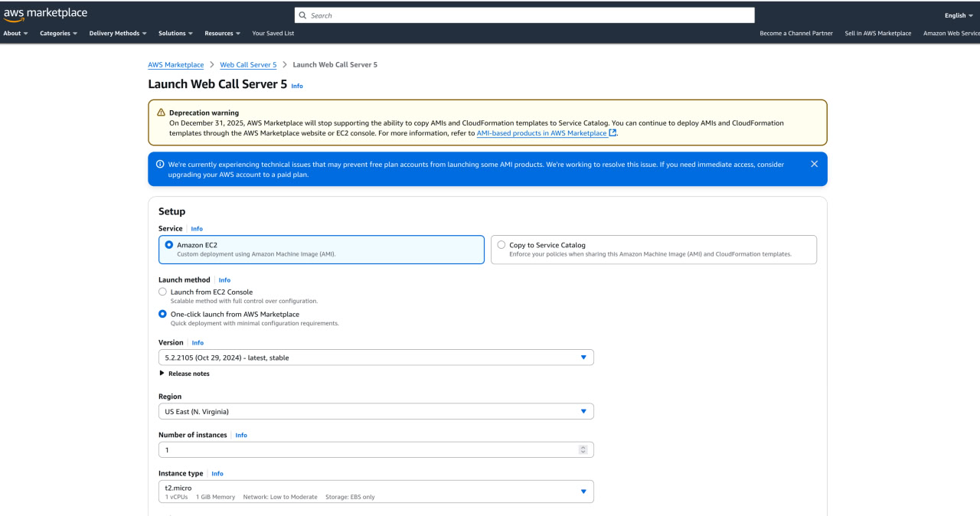Open the Instance type dropdown t2.micro
Viewport: 980px width, 516px height.
(376, 492)
